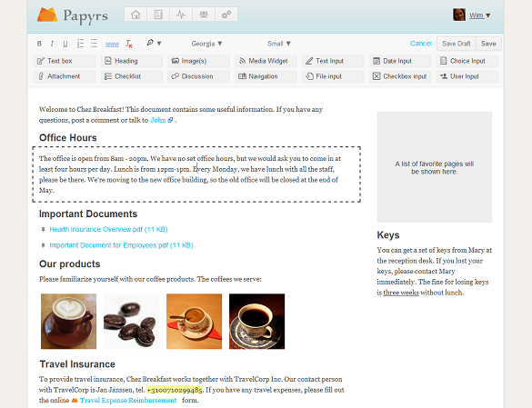Click the latte art coffee thumbnail
Screen dimensions: 532x408
click(x=68, y=321)
